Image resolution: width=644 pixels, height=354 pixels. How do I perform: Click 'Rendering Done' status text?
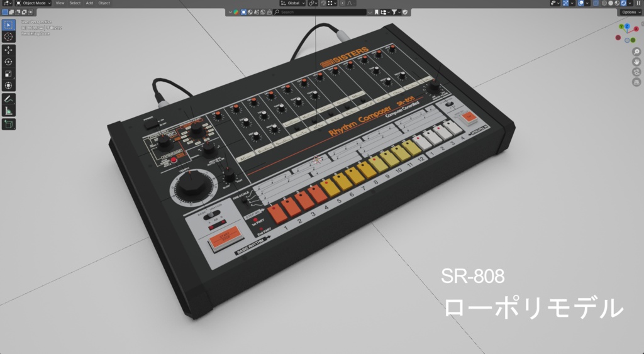click(35, 34)
